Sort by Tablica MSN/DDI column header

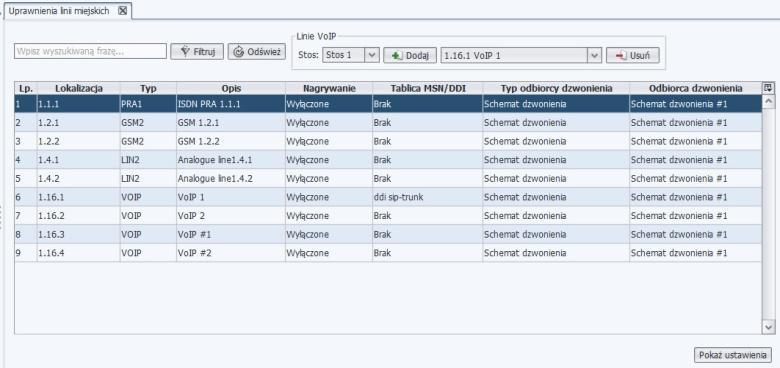coord(427,89)
